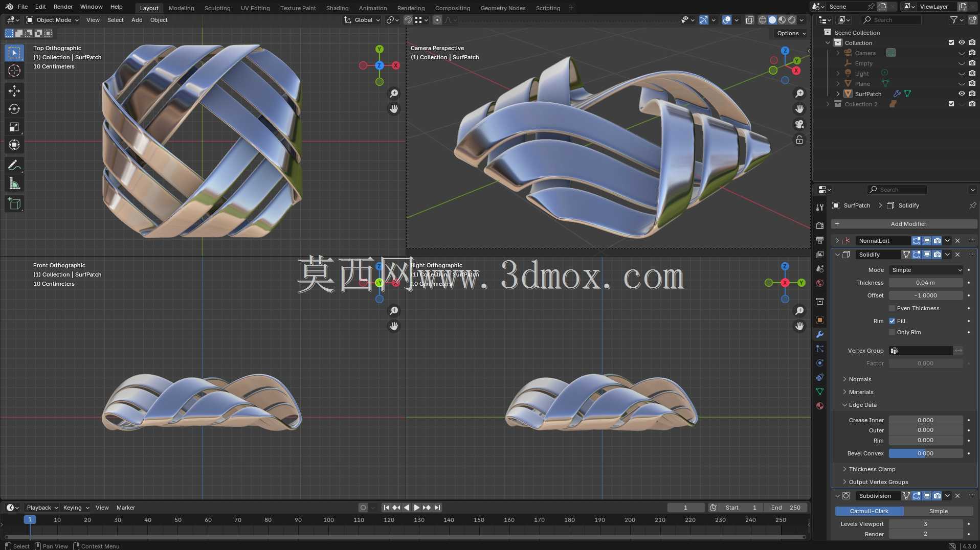980x550 pixels.
Task: Uncheck the Rim Fill checkbox
Action: click(892, 321)
